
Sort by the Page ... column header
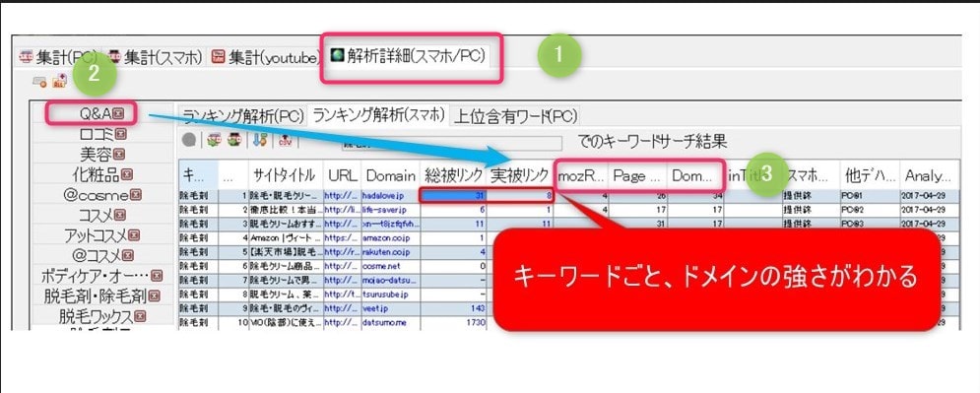[x=637, y=175]
